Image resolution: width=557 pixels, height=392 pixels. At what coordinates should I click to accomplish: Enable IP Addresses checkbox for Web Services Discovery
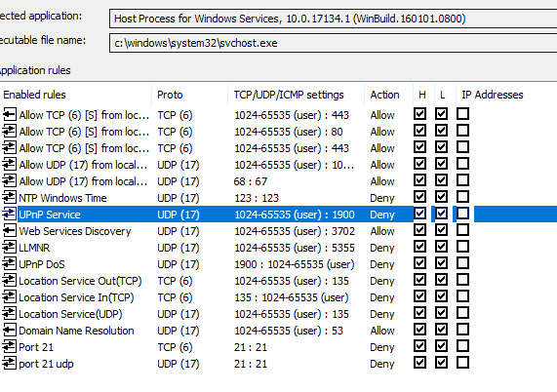[462, 230]
